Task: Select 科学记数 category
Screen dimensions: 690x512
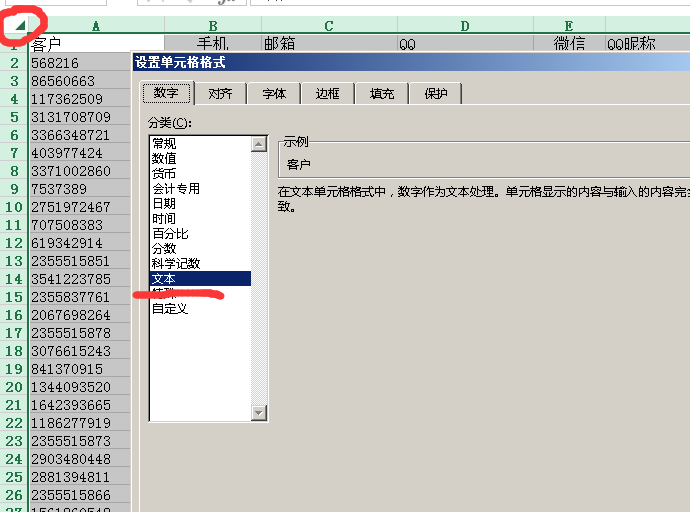Action: [x=175, y=263]
